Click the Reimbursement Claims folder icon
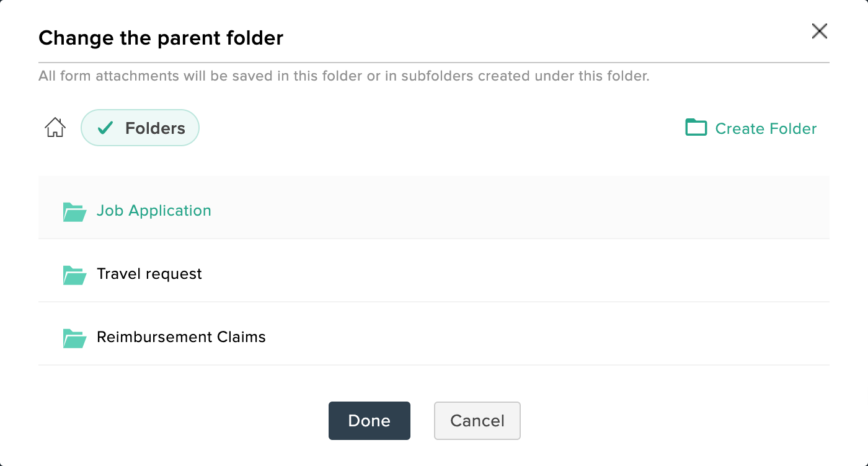 (74, 338)
